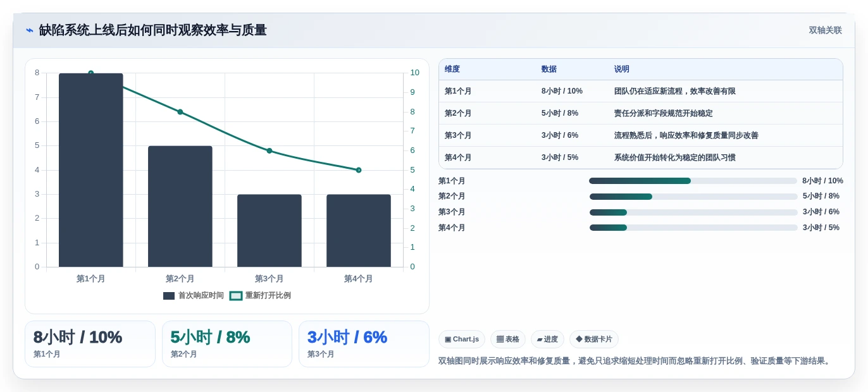Select the 表格 tag chip
This screenshot has height=392, width=868.
pyautogui.click(x=508, y=339)
